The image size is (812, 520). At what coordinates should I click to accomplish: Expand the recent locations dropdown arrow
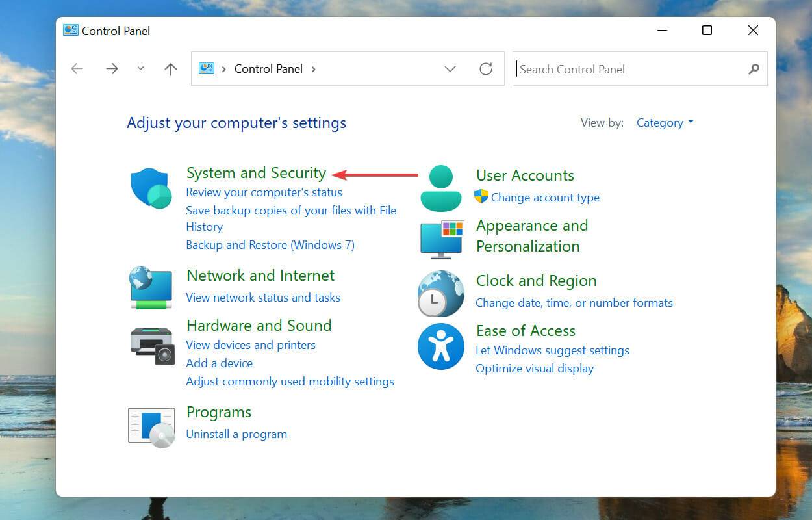pos(141,68)
